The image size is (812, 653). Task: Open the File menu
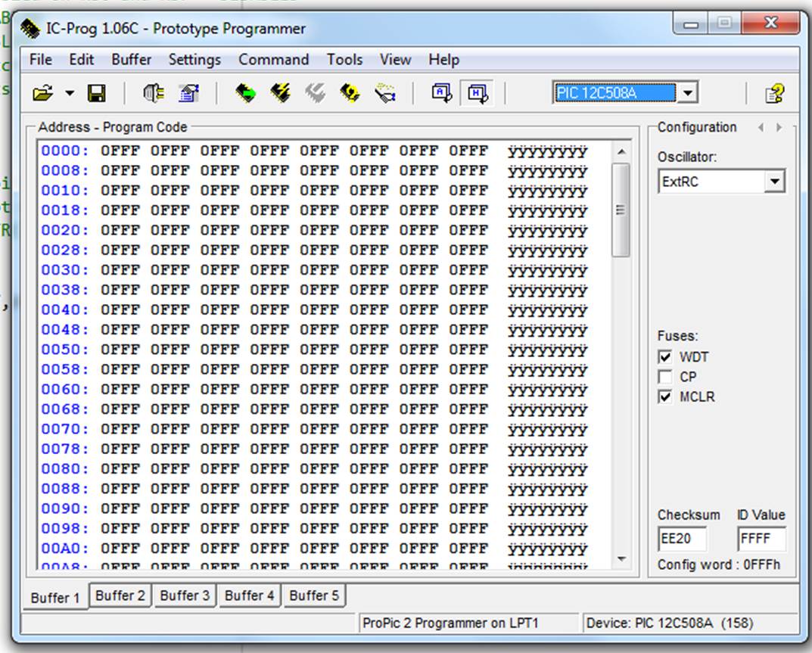click(x=40, y=60)
